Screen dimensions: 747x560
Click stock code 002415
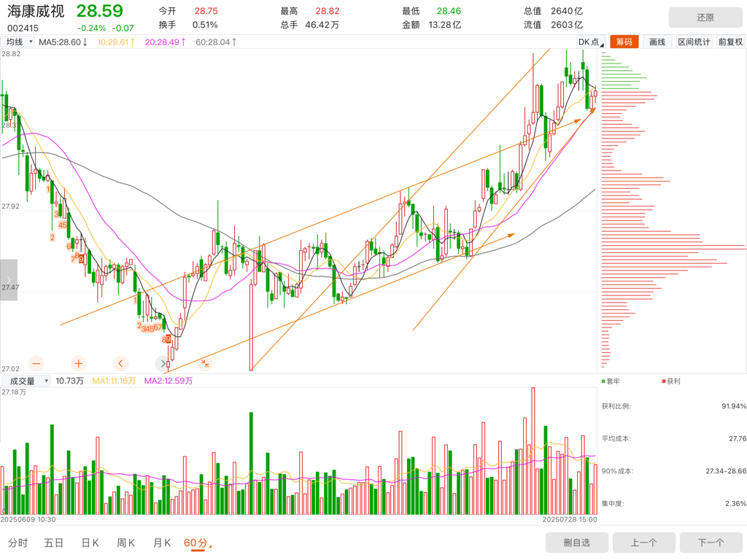pos(23,28)
